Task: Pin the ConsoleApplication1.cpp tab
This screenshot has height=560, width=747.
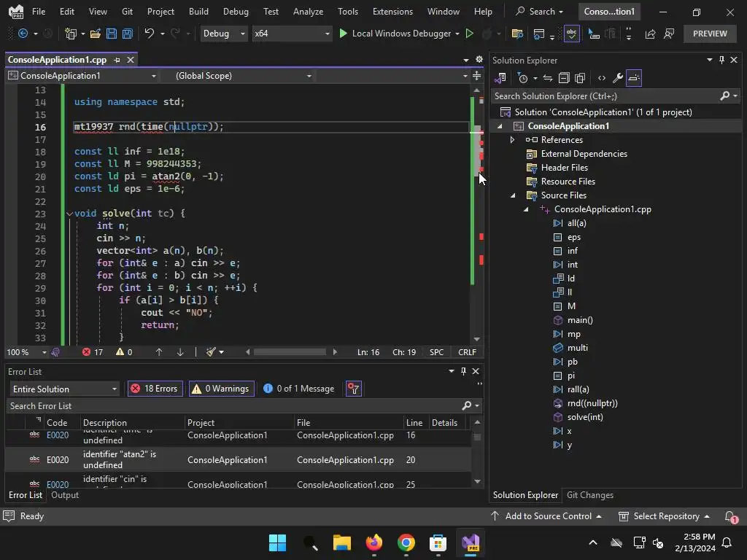Action: 117,60
